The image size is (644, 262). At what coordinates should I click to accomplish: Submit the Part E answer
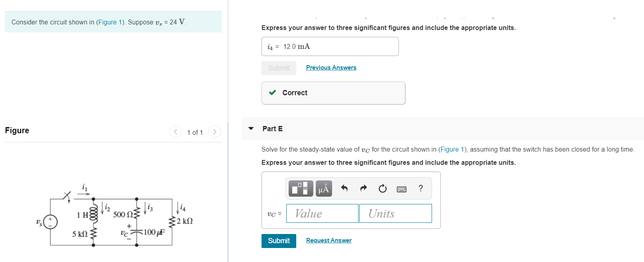(x=278, y=240)
